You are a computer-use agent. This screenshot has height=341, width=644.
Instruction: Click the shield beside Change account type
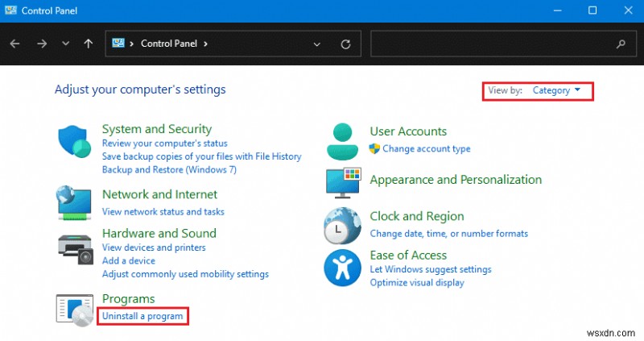374,148
